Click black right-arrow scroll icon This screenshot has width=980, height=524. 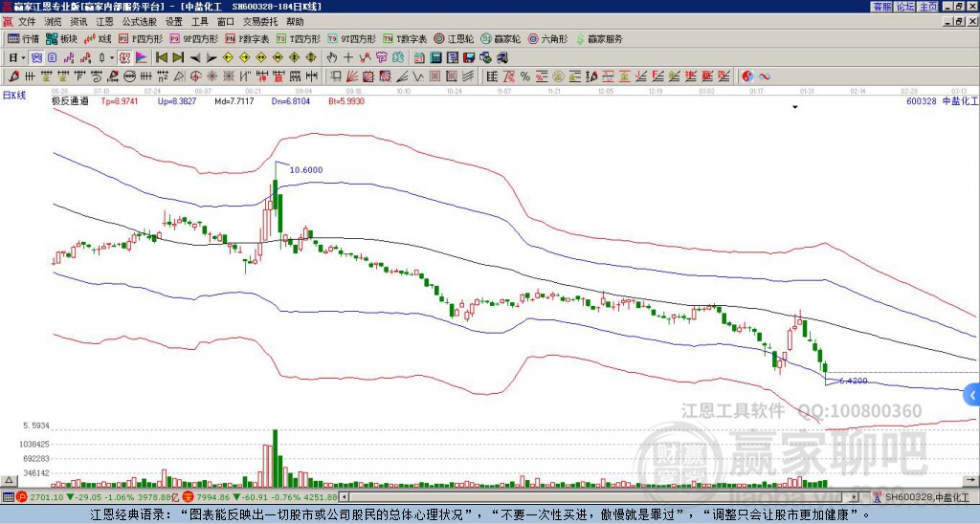coord(212,58)
